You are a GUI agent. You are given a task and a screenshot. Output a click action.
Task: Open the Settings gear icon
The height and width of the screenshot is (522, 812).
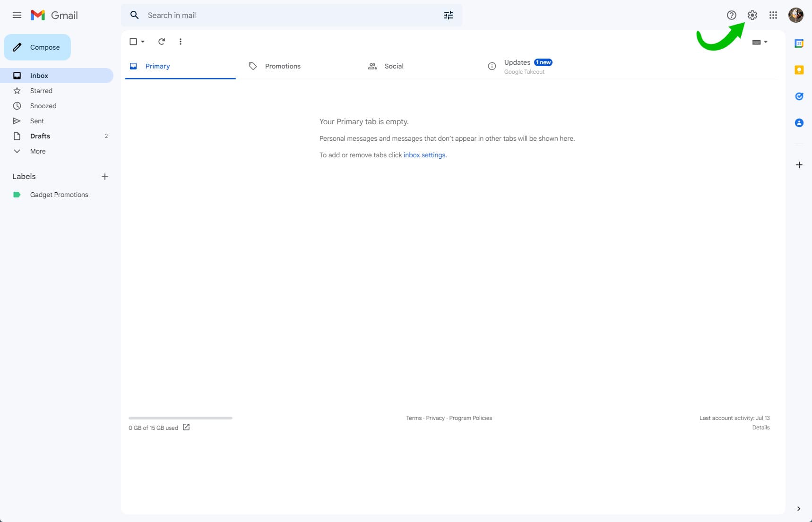coord(752,15)
